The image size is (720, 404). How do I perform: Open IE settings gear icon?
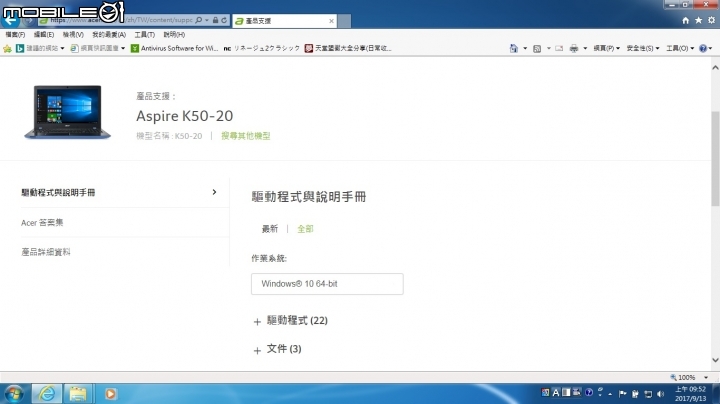pos(711,20)
